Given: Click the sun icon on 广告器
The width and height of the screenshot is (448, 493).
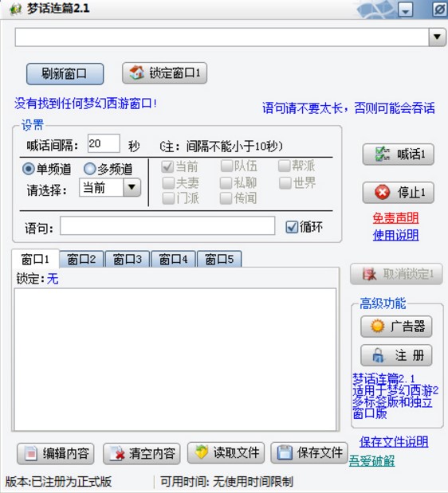Looking at the screenshot, I should click(378, 326).
